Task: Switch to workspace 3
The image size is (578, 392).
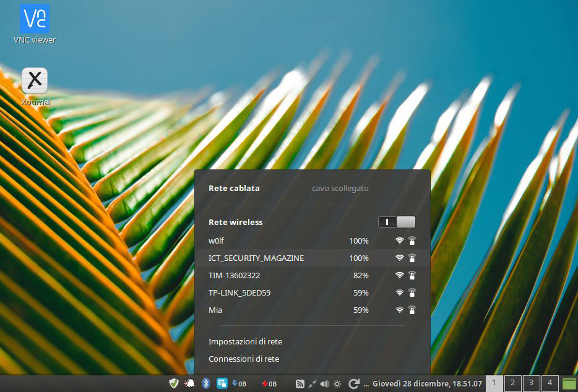Action: point(531,383)
